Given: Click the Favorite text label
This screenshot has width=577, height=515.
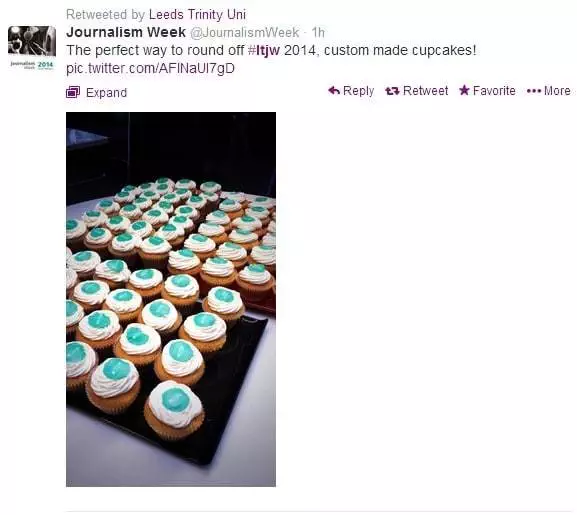Looking at the screenshot, I should (x=494, y=91).
